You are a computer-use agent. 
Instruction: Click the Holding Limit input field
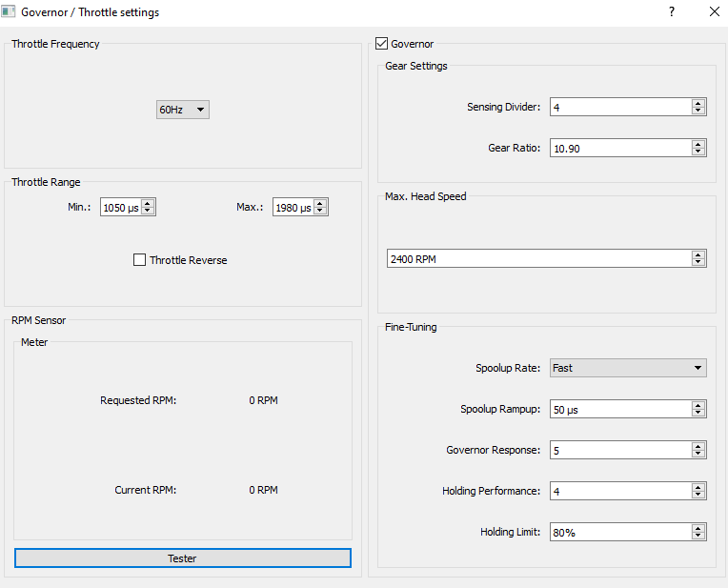click(619, 532)
